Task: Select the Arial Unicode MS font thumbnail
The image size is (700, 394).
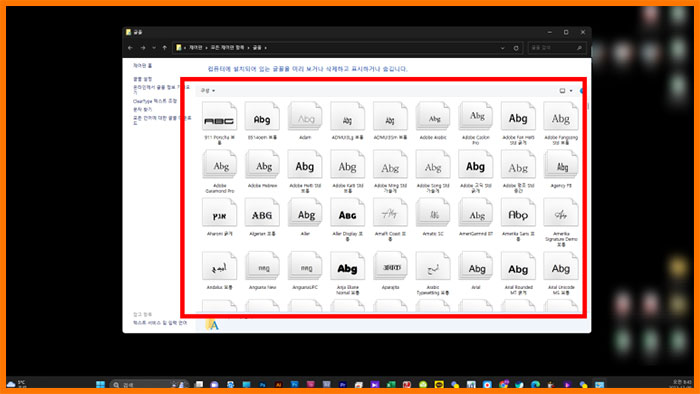Action: (x=561, y=267)
